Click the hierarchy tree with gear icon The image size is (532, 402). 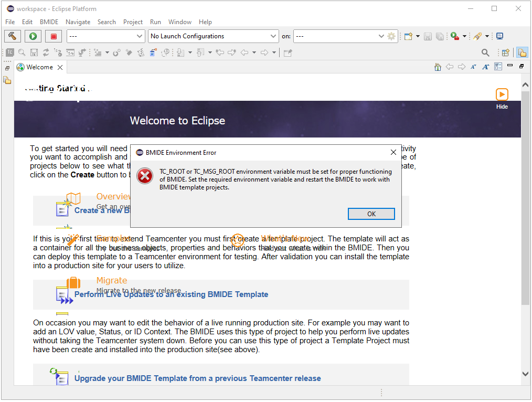pyautogui.click(x=58, y=52)
